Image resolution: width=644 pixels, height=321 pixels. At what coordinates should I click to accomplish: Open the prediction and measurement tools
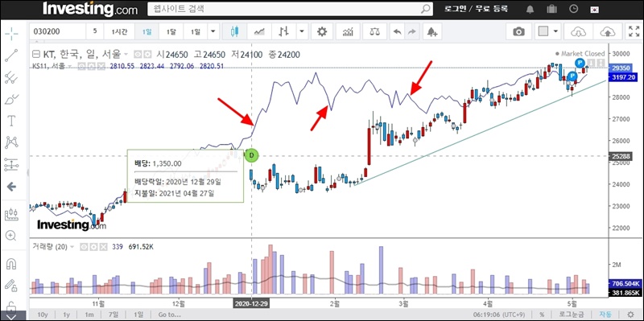point(11,165)
